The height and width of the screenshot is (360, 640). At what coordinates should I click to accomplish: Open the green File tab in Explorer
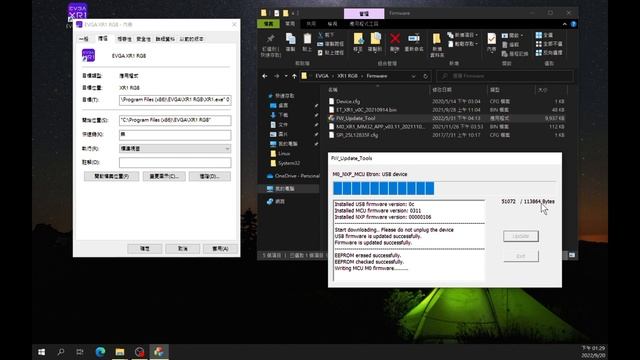[268, 24]
